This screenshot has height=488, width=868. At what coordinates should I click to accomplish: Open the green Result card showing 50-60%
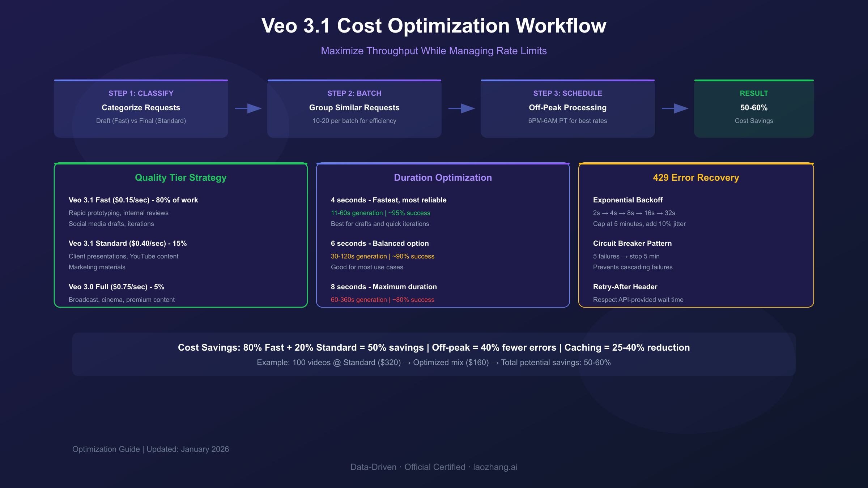coord(753,108)
